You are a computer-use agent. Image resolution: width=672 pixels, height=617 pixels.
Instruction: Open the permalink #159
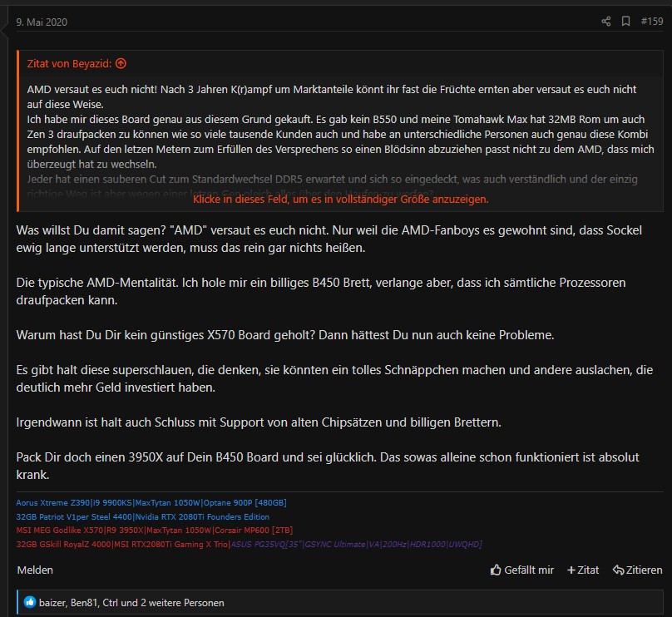click(x=652, y=22)
